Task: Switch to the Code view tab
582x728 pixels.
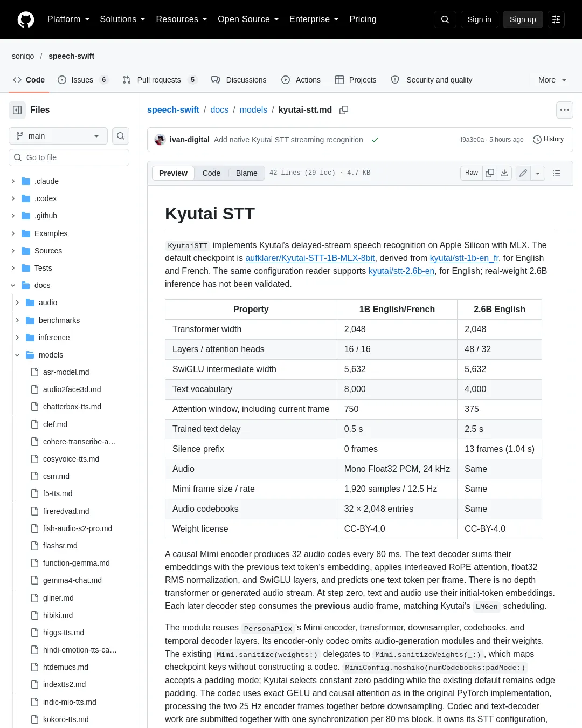Action: pyautogui.click(x=211, y=173)
